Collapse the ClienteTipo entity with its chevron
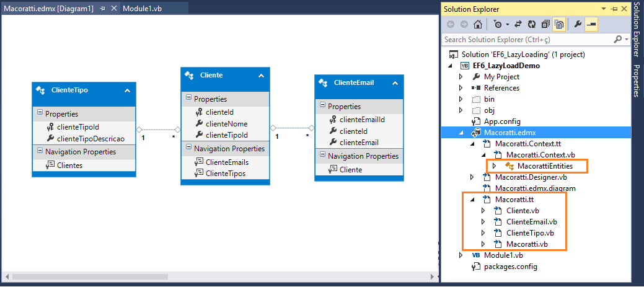 point(127,91)
